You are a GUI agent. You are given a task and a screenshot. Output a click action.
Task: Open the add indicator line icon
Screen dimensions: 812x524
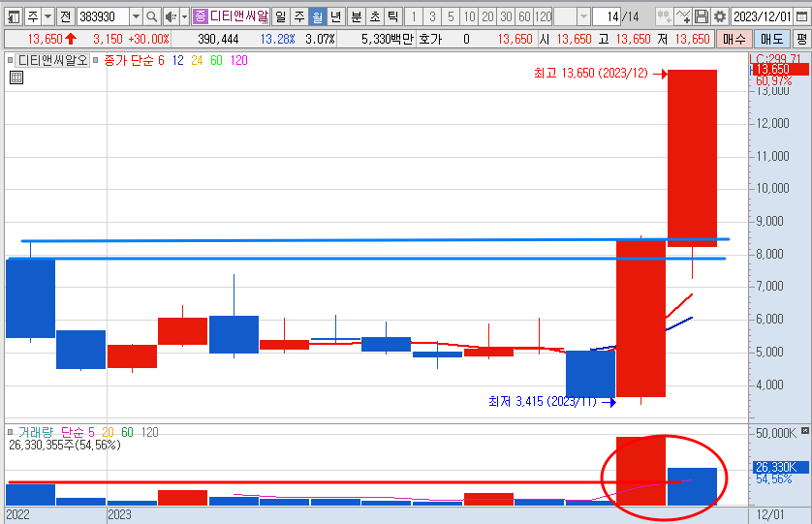coord(683,17)
